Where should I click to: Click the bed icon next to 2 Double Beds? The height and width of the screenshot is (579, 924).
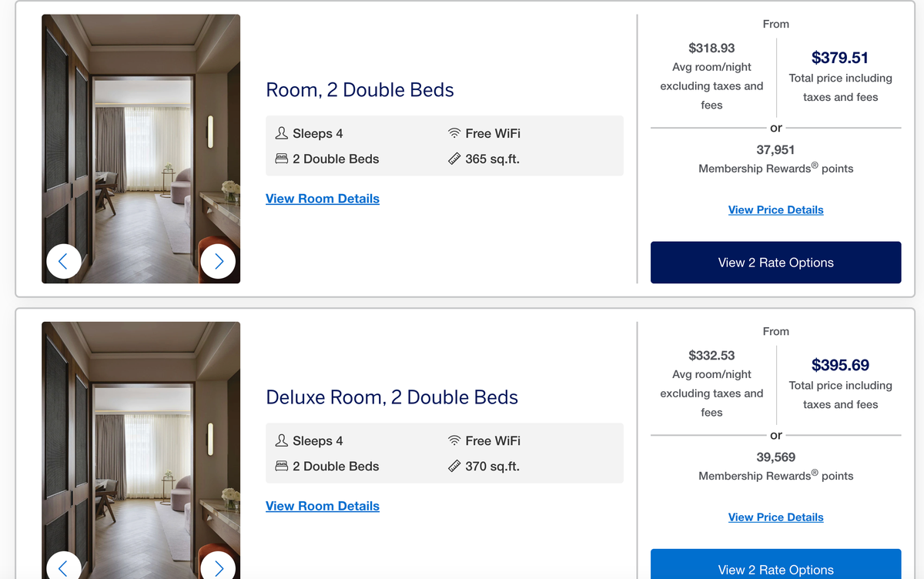coord(283,159)
